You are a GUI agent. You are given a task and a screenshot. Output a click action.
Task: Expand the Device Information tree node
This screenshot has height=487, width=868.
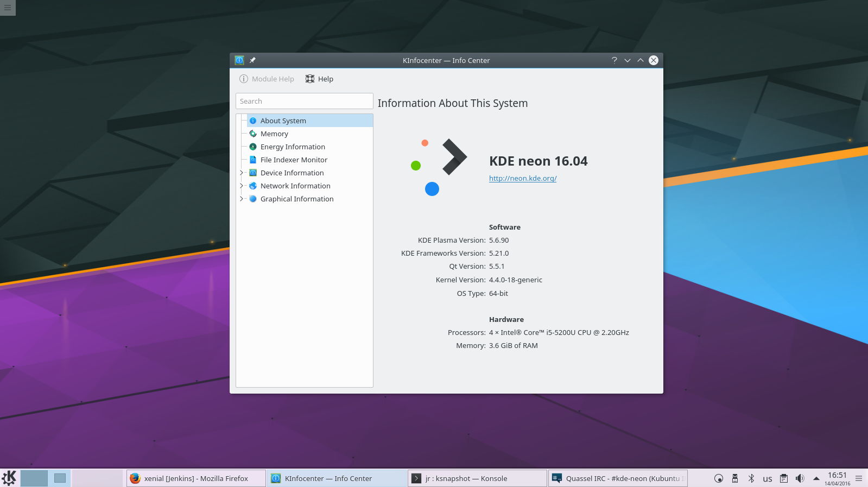pyautogui.click(x=242, y=173)
